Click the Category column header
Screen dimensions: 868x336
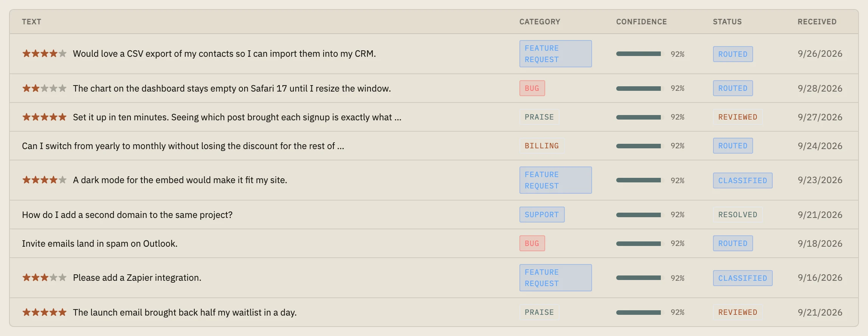539,22
